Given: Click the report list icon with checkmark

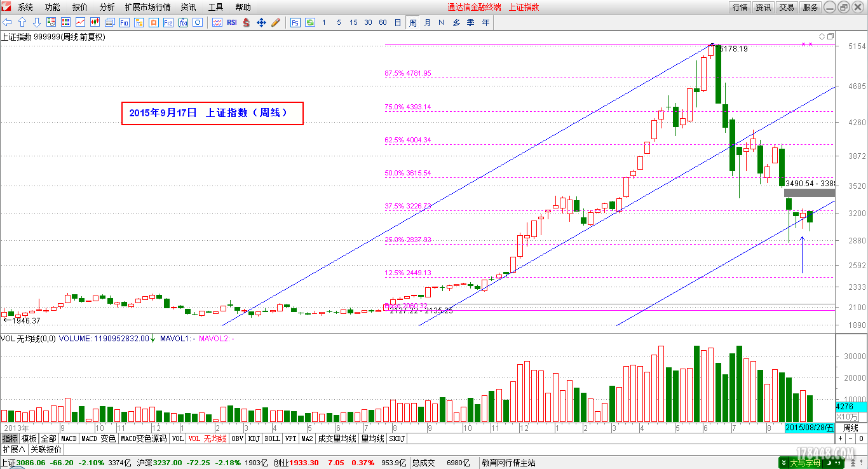Looking at the screenshot, I should click(51, 22).
